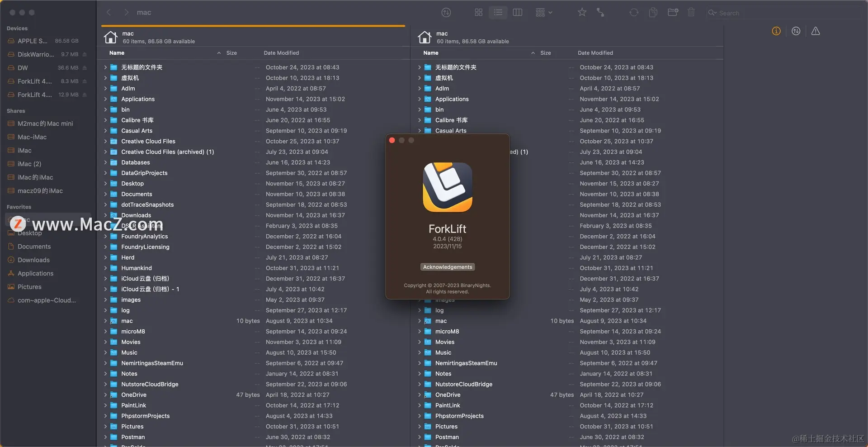The width and height of the screenshot is (868, 447).
Task: Close the ForkLift about dialog
Action: [x=392, y=140]
